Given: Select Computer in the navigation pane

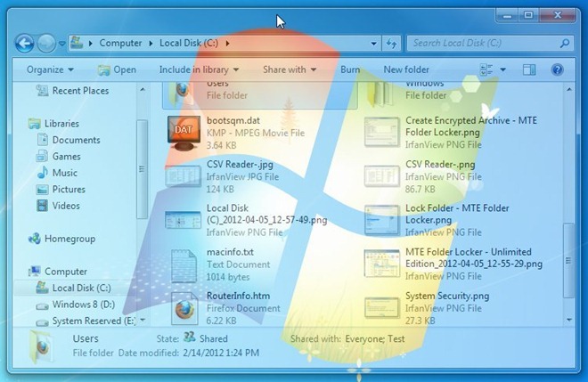Looking at the screenshot, I should tap(58, 272).
